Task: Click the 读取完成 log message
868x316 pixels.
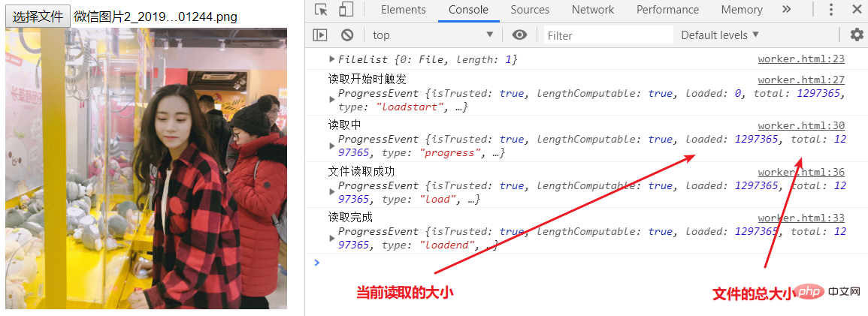Action: pyautogui.click(x=350, y=218)
